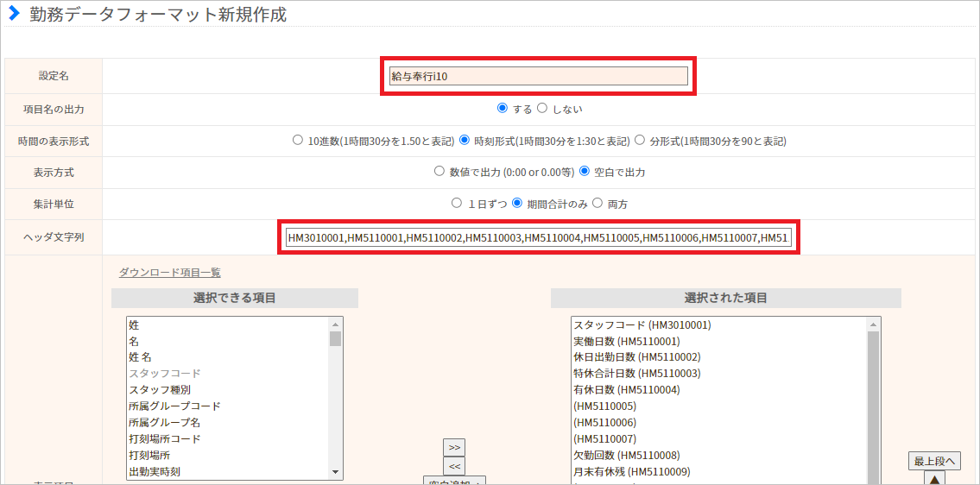This screenshot has width=980, height=485.
Task: Select (HM5110006) in selected items
Action: coord(718,423)
